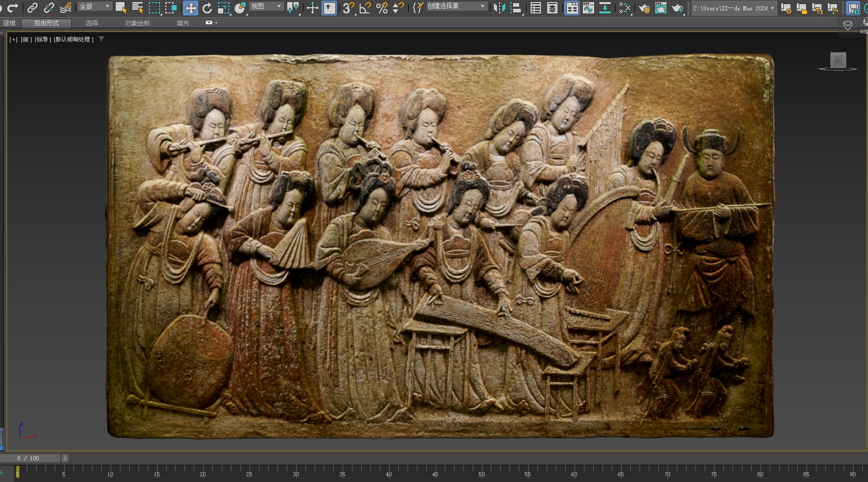
Task: Switch to the 选择 ribbon tab
Action: (x=92, y=23)
